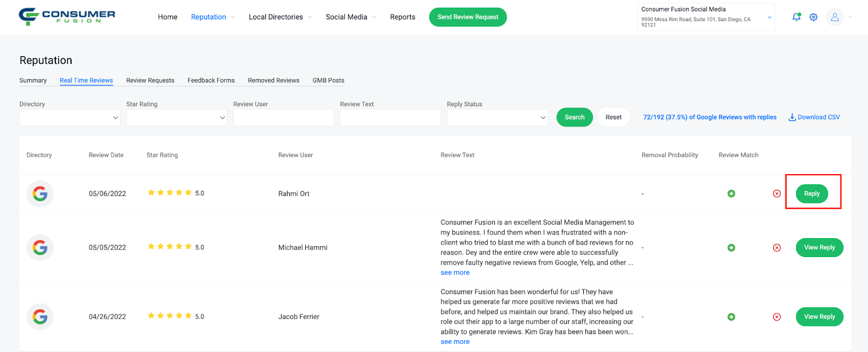Click green plus icon in Michael Hammi row
This screenshot has height=352, width=868.
coord(731,248)
